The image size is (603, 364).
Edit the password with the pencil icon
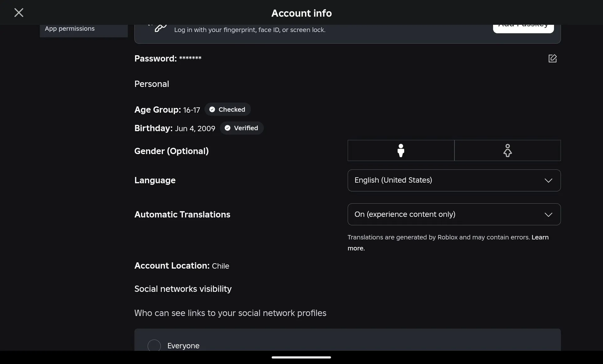(552, 58)
